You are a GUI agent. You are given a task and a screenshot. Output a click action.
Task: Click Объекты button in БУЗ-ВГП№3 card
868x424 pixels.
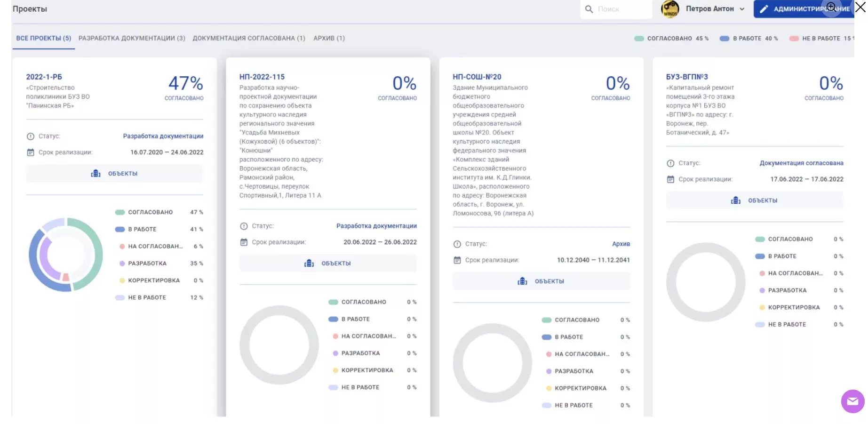click(x=754, y=200)
